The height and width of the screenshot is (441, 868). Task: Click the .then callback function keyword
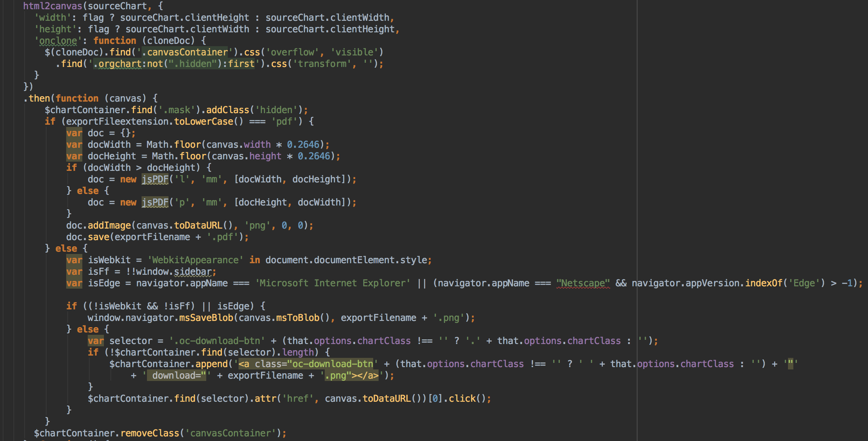[x=77, y=98]
